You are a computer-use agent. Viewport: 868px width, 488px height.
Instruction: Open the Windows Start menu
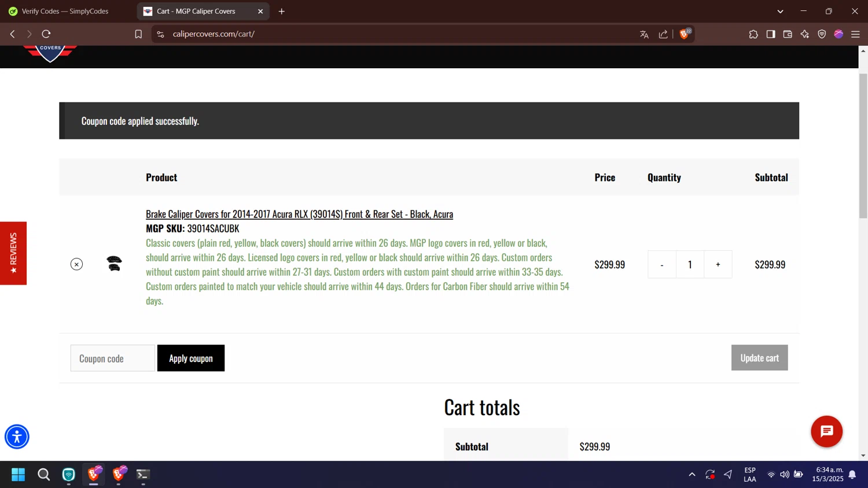pos(18,475)
